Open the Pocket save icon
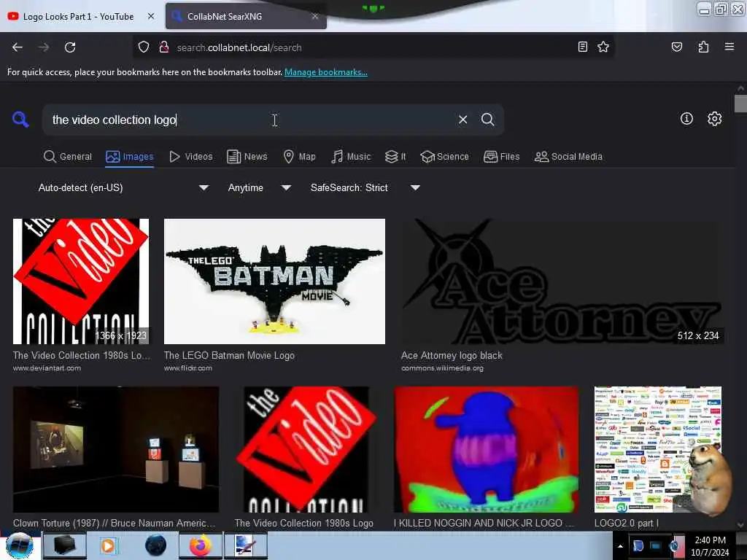The width and height of the screenshot is (747, 560). [676, 47]
